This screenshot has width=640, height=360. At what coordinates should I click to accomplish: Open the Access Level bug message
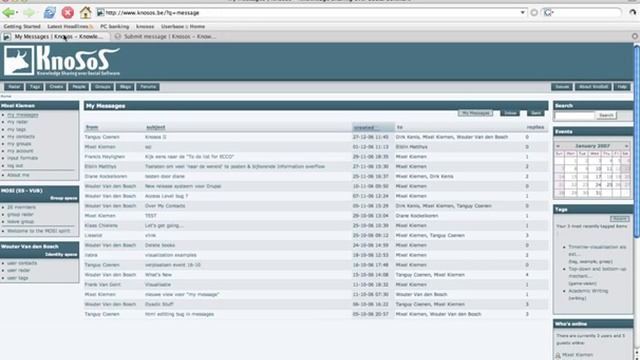point(166,196)
